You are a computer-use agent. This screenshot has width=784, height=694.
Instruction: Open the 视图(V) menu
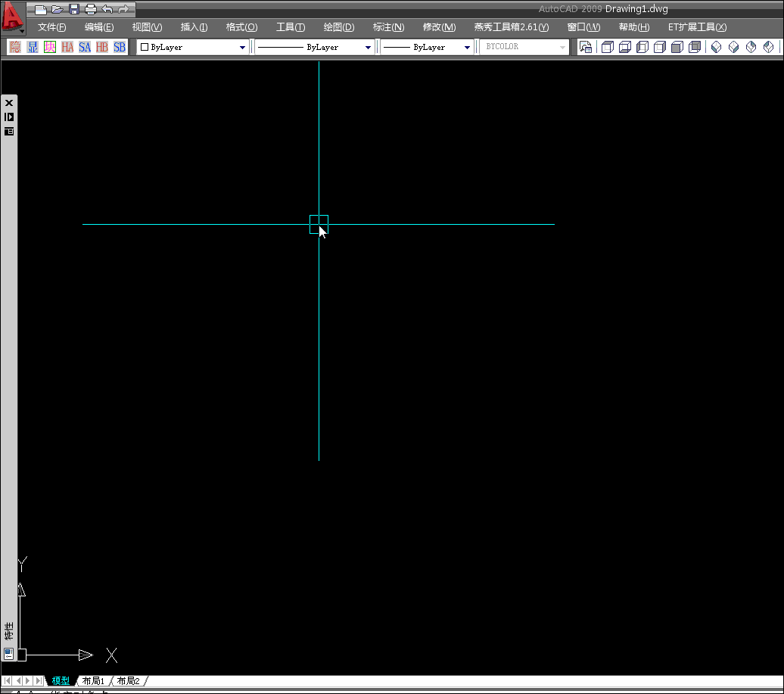147,27
